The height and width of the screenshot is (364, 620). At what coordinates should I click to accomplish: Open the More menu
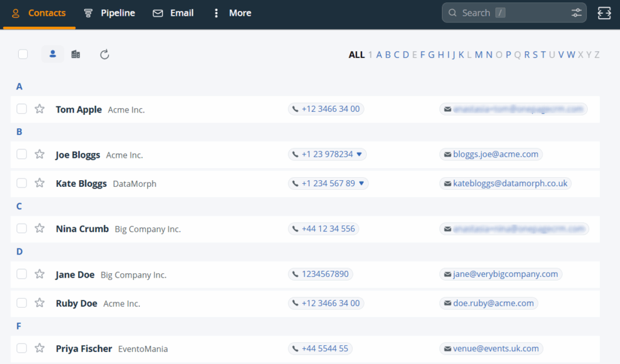point(232,13)
